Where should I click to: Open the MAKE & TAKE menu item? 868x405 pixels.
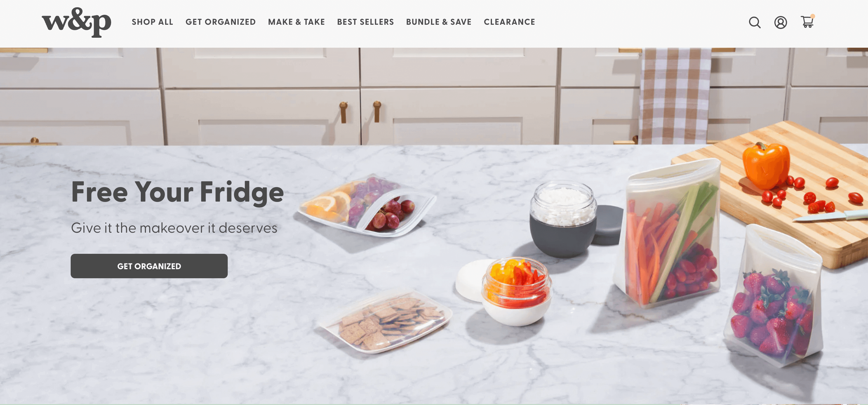coord(297,22)
